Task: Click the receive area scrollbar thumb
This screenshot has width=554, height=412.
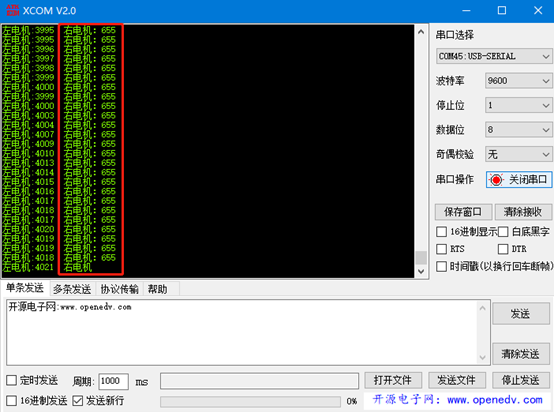Action: [421, 258]
